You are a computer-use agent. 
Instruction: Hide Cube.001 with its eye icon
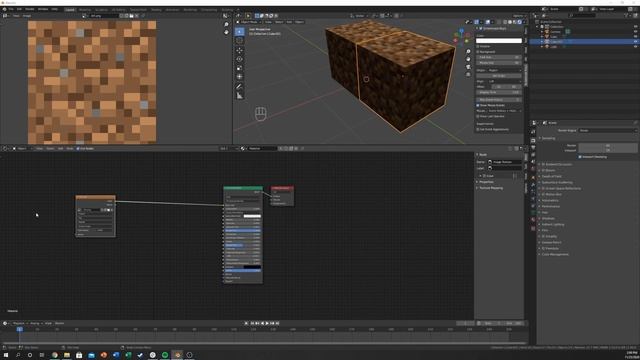[635, 42]
